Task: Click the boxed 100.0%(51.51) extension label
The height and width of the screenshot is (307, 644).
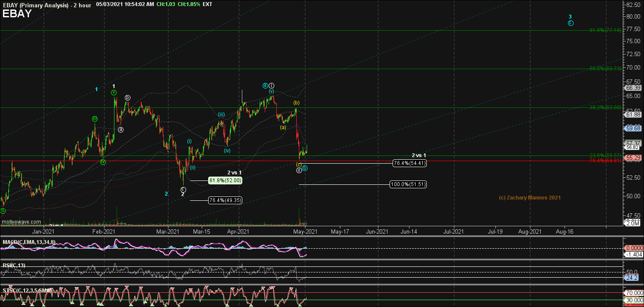Action: point(409,184)
